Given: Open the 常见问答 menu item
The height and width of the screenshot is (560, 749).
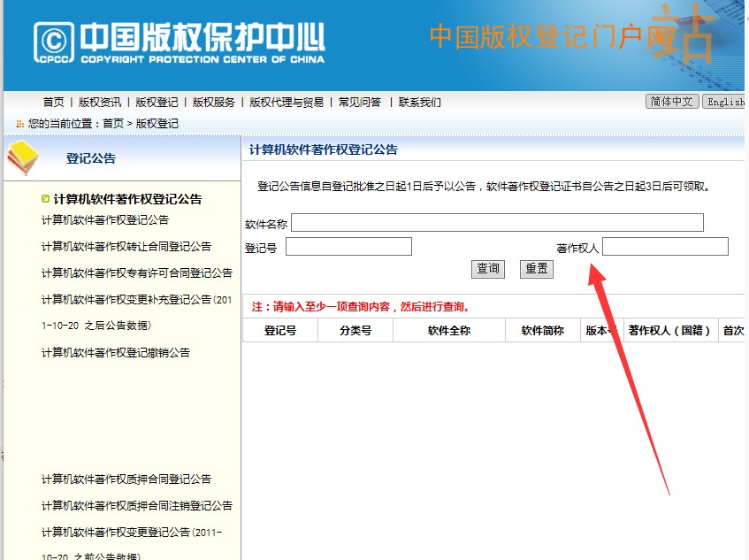Looking at the screenshot, I should 360,103.
